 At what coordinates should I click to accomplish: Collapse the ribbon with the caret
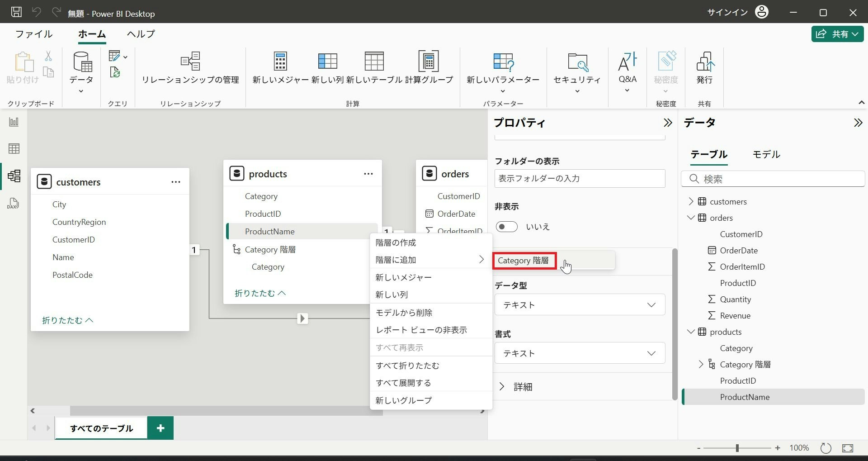tap(861, 103)
